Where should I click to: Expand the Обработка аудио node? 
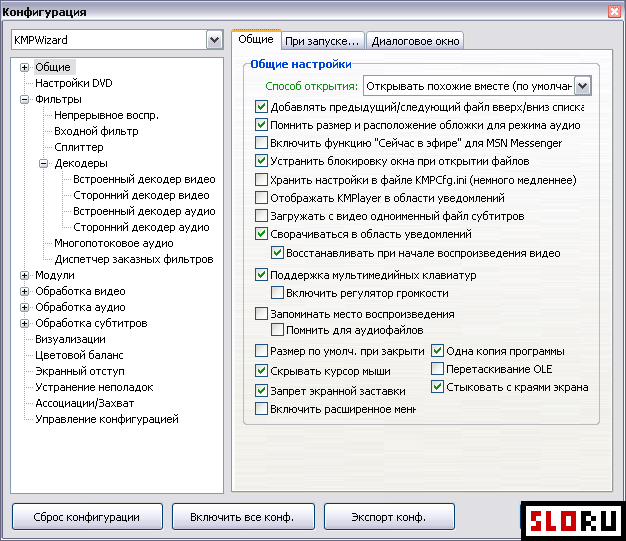pos(24,307)
